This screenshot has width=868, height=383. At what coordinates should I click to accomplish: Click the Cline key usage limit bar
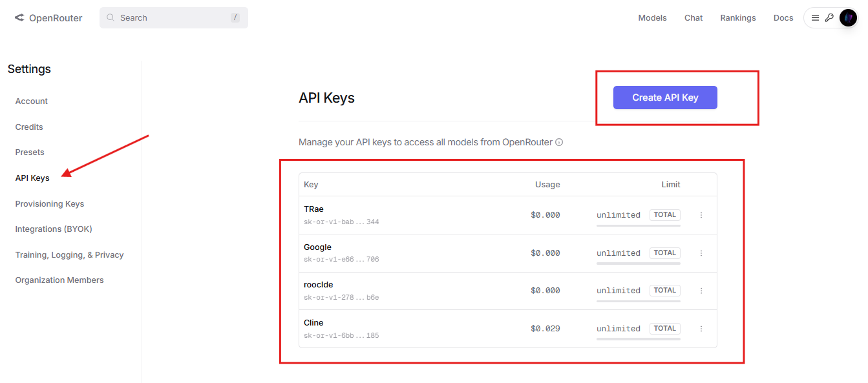(x=638, y=338)
